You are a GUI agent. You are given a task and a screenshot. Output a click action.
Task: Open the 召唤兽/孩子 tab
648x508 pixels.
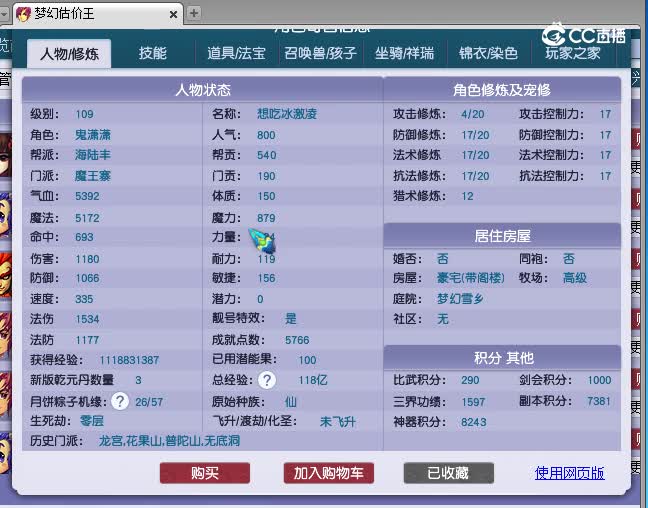coord(320,53)
